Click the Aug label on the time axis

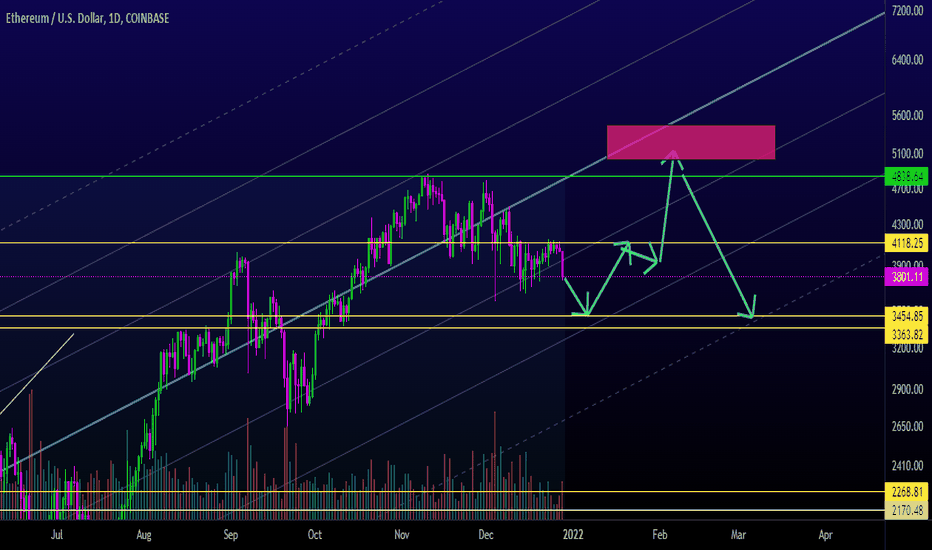pyautogui.click(x=144, y=535)
